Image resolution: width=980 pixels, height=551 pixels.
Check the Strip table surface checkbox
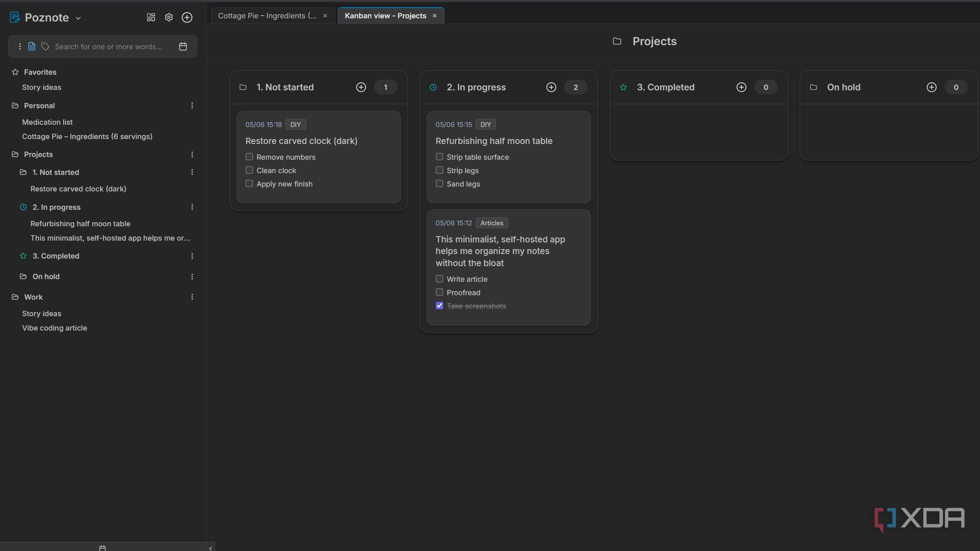pos(439,157)
